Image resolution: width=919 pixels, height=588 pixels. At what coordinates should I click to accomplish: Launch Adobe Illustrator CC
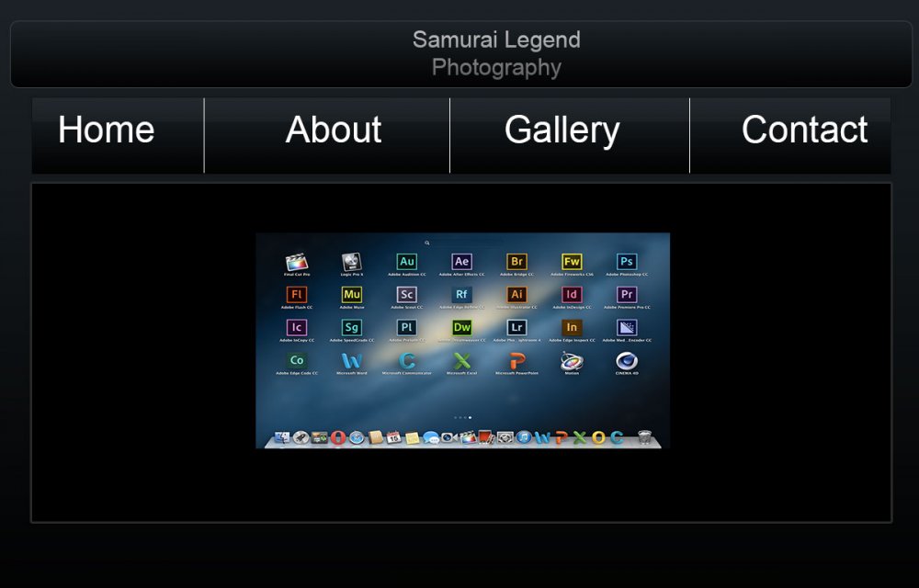click(516, 295)
